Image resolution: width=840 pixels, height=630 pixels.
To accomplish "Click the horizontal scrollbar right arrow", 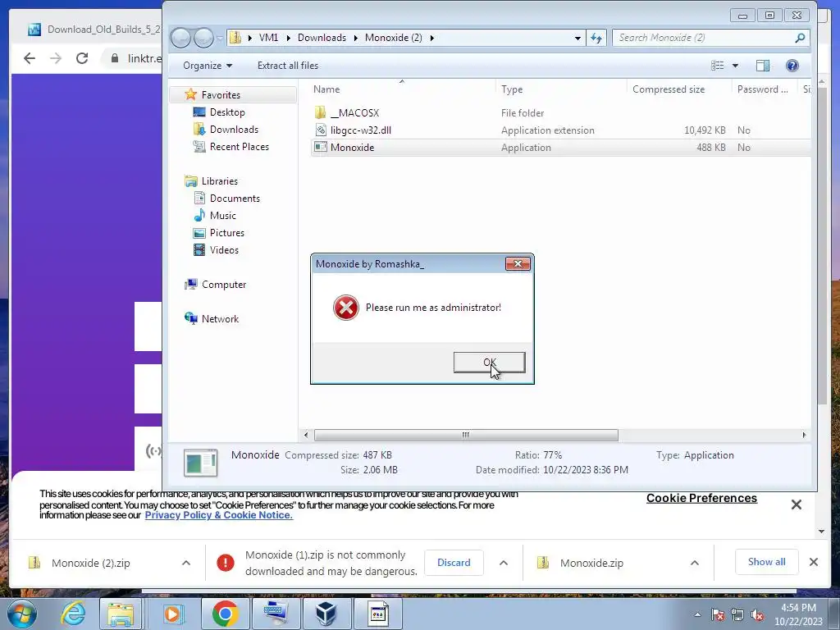I will click(804, 435).
